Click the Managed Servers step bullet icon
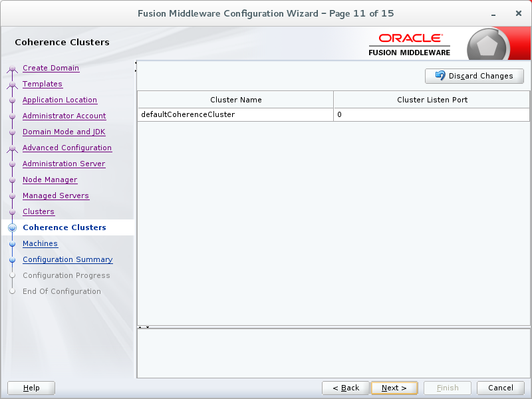 pos(12,196)
